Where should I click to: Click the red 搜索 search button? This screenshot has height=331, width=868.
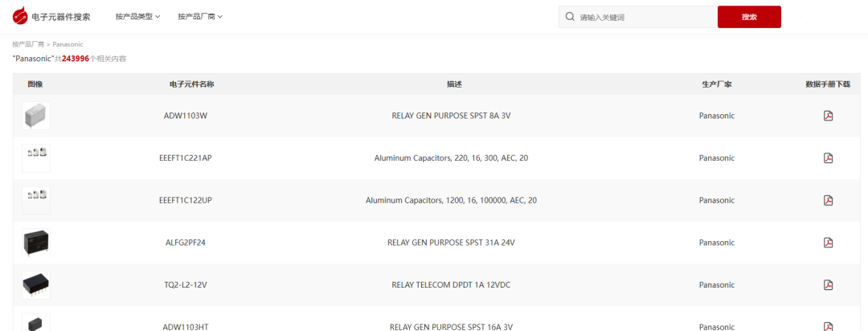click(748, 17)
